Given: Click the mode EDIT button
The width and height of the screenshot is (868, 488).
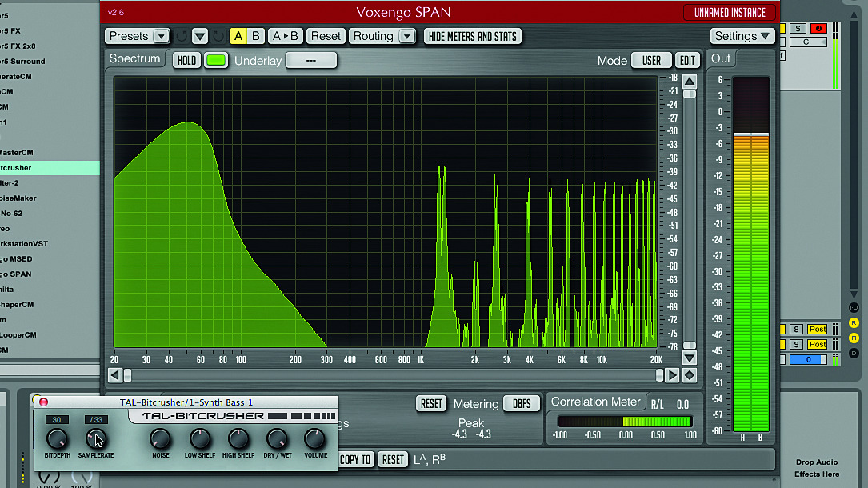Looking at the screenshot, I should 687,60.
